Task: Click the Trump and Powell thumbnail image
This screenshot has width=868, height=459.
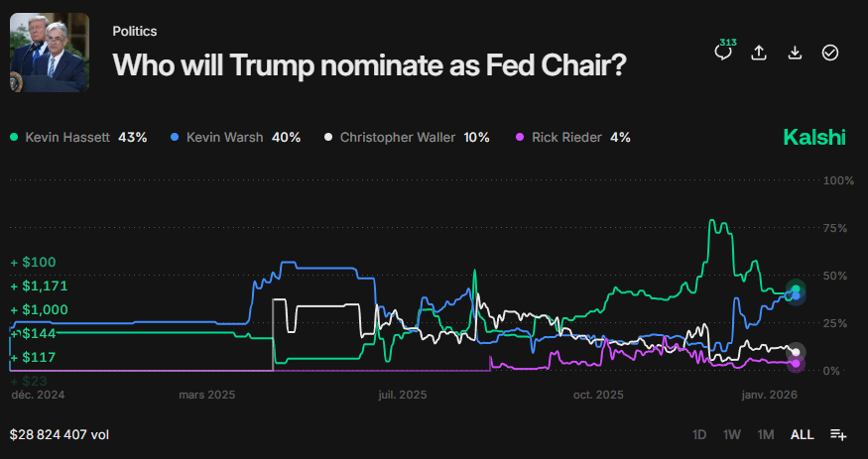Action: (x=50, y=52)
